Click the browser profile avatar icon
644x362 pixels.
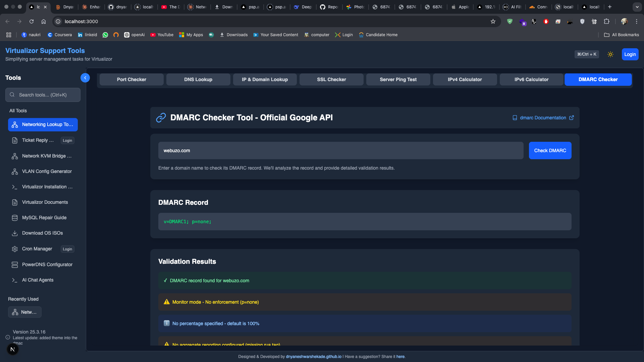coord(625,21)
